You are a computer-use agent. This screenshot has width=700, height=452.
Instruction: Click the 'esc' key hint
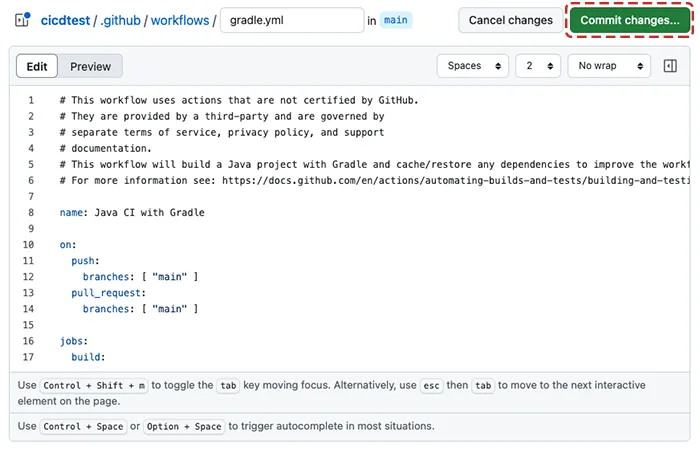coord(431,385)
